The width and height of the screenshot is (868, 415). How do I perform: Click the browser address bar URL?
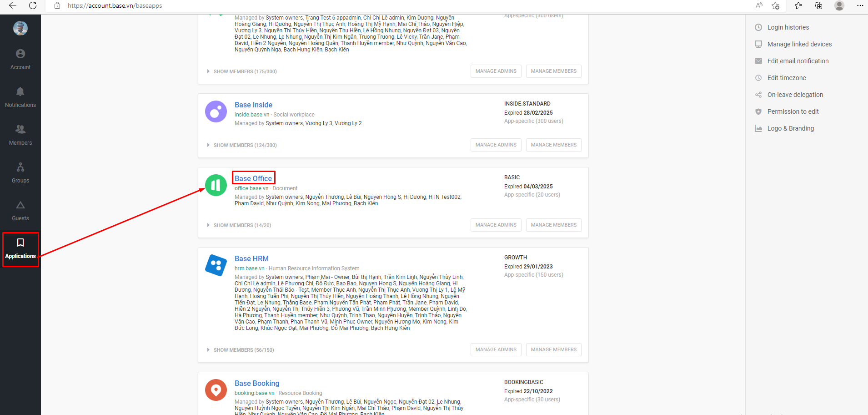click(x=115, y=5)
